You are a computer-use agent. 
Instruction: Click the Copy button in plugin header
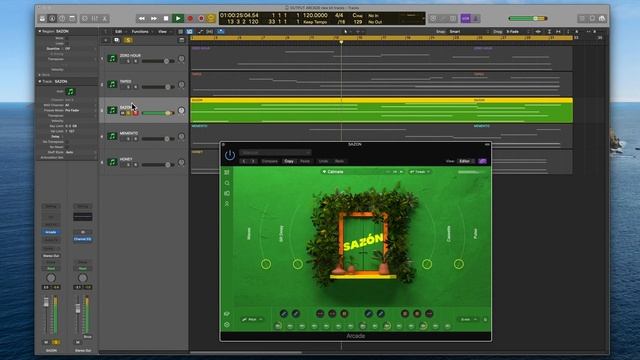tap(289, 161)
